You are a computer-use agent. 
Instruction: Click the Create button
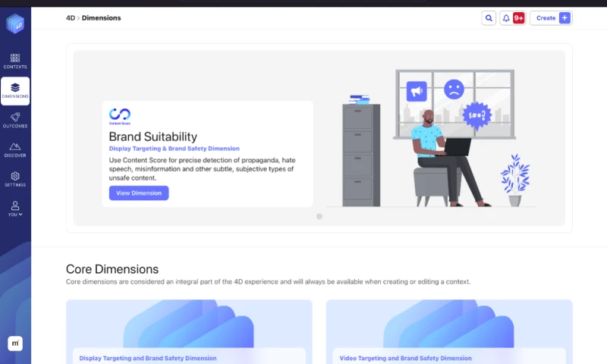pos(551,18)
